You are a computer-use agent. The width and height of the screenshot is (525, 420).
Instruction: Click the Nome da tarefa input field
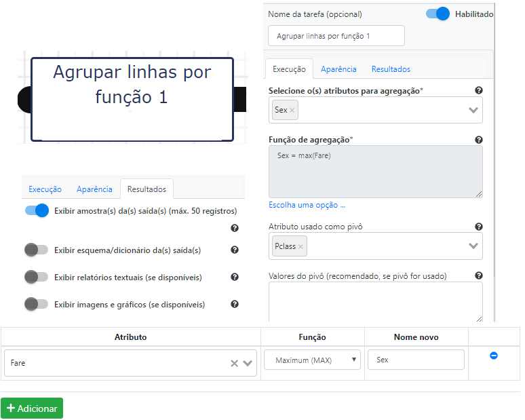point(336,36)
